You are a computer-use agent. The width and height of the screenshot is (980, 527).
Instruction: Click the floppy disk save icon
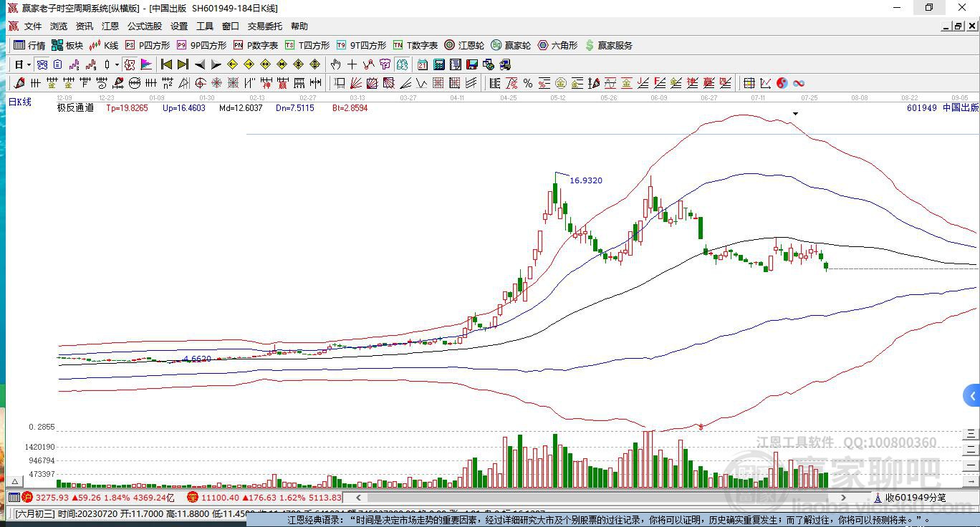pos(472,64)
